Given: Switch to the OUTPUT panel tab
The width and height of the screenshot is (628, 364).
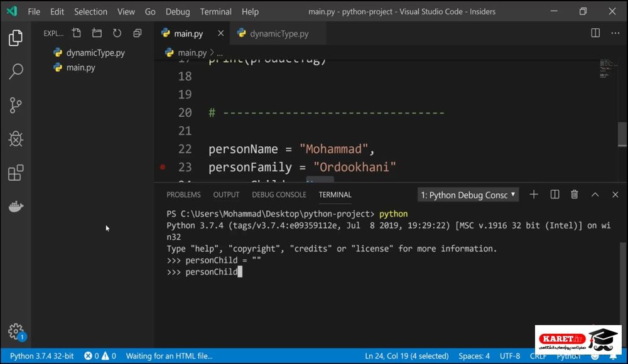Looking at the screenshot, I should pos(226,195).
